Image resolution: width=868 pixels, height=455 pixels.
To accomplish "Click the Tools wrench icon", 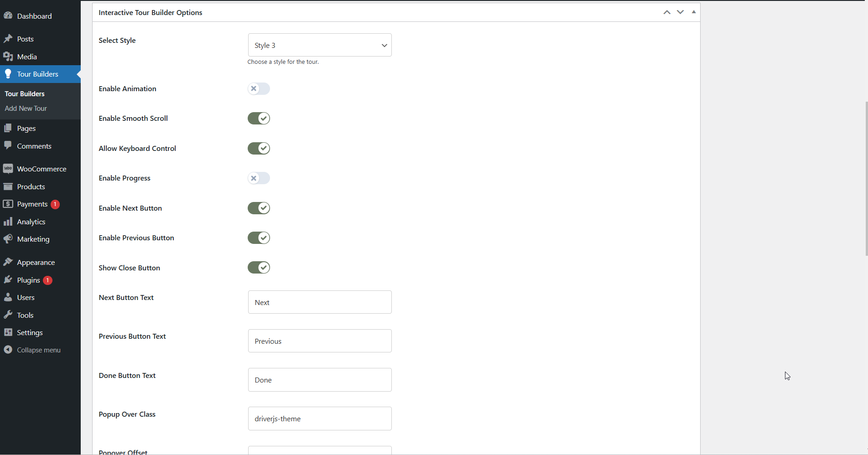I will pyautogui.click(x=9, y=315).
